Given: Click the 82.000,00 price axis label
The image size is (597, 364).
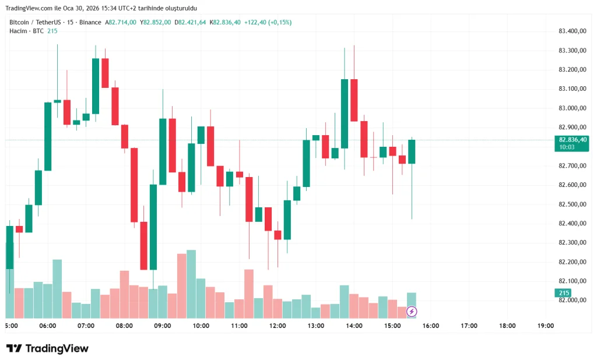Looking at the screenshot, I should pyautogui.click(x=571, y=301).
